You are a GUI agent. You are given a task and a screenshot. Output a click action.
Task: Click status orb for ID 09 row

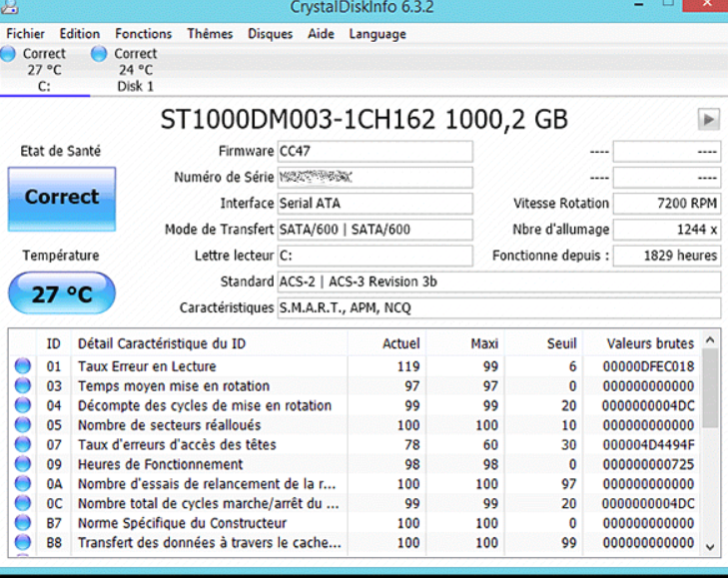(22, 464)
